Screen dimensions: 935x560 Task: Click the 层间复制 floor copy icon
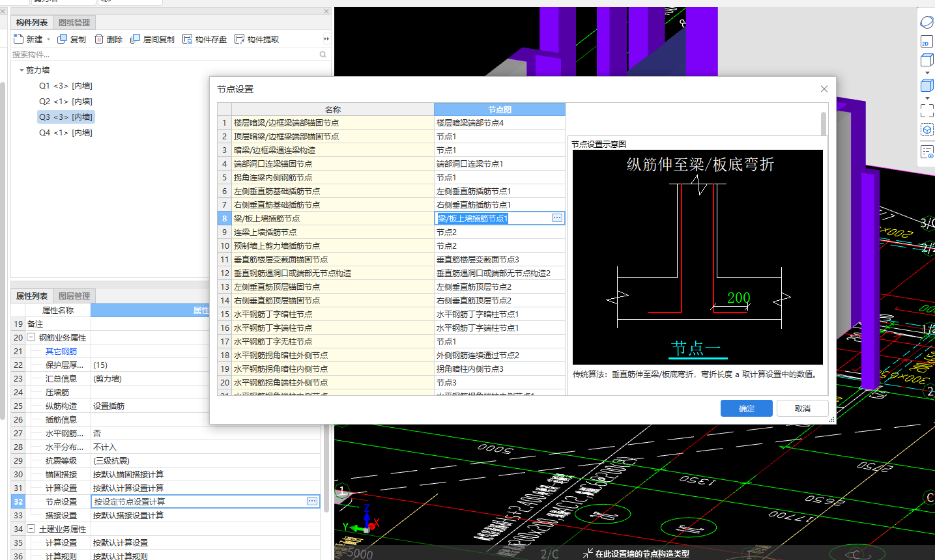(136, 39)
